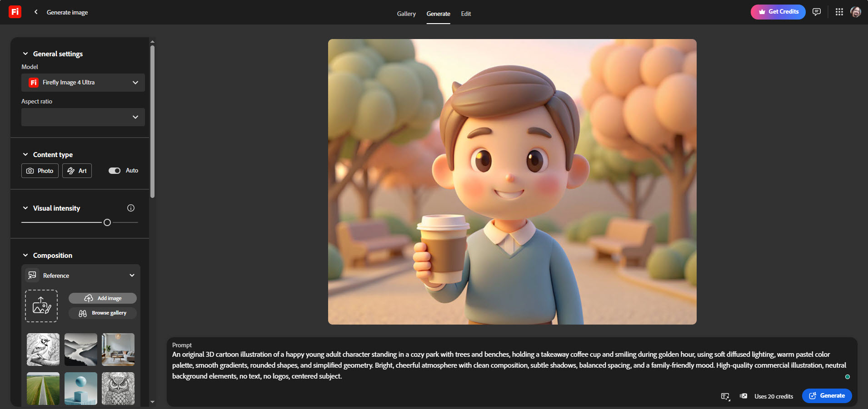Click the Get Credits button
Viewport: 868px width, 409px height.
(x=778, y=12)
